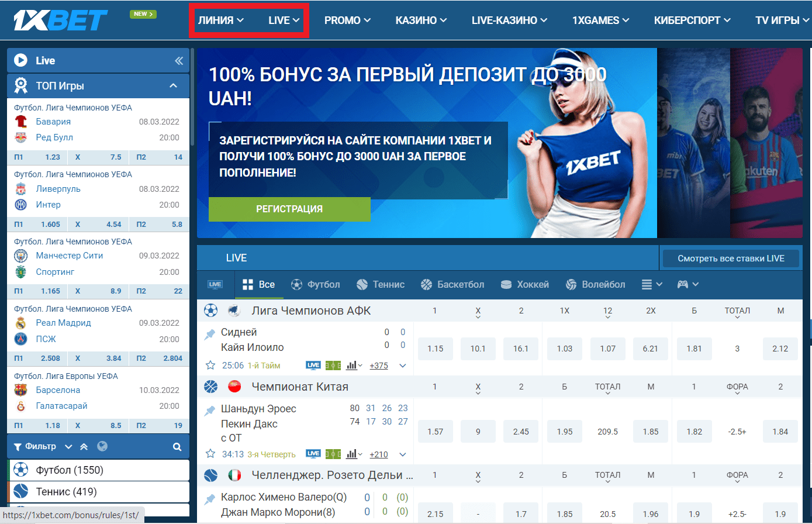Click the ТОП Игры award ribbon icon
812x524 pixels.
click(20, 86)
